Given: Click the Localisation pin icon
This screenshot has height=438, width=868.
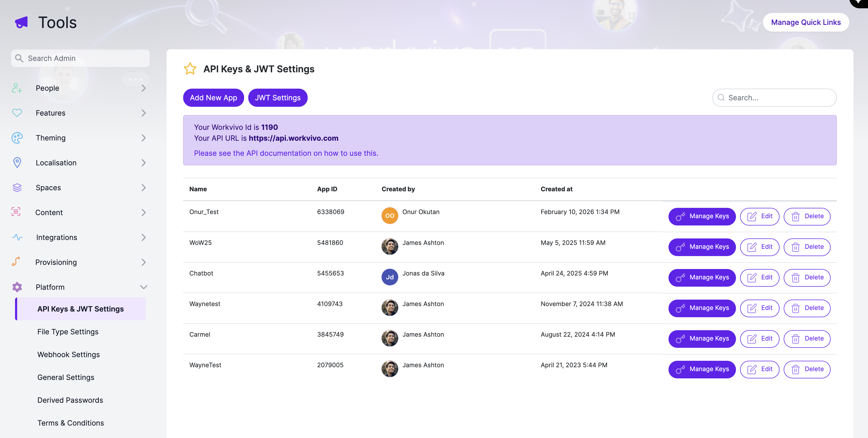Looking at the screenshot, I should (17, 163).
